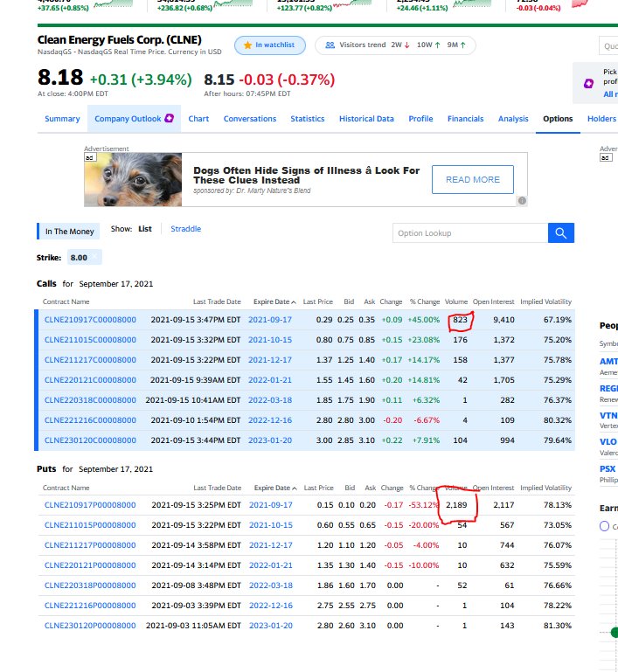Image resolution: width=618 pixels, height=672 pixels.
Task: Switch option view to Straddle
Action: [185, 229]
